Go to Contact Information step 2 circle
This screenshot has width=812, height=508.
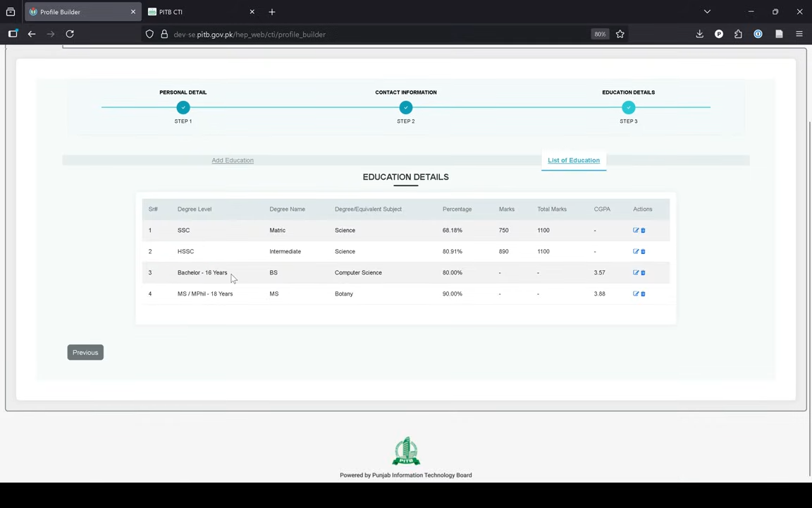(406, 107)
